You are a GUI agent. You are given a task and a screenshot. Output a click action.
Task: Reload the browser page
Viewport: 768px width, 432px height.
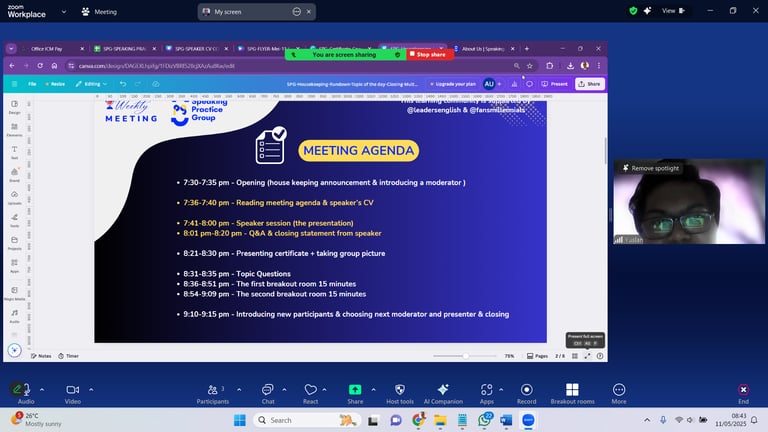point(40,66)
